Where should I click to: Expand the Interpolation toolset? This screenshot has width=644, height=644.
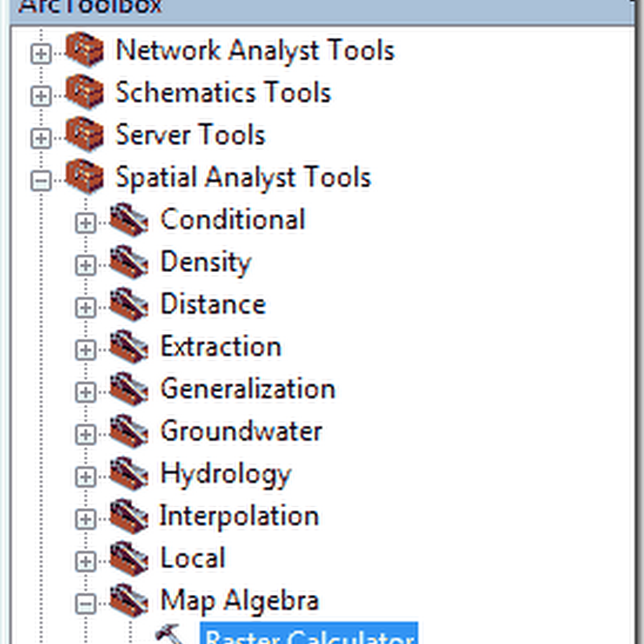click(x=85, y=519)
